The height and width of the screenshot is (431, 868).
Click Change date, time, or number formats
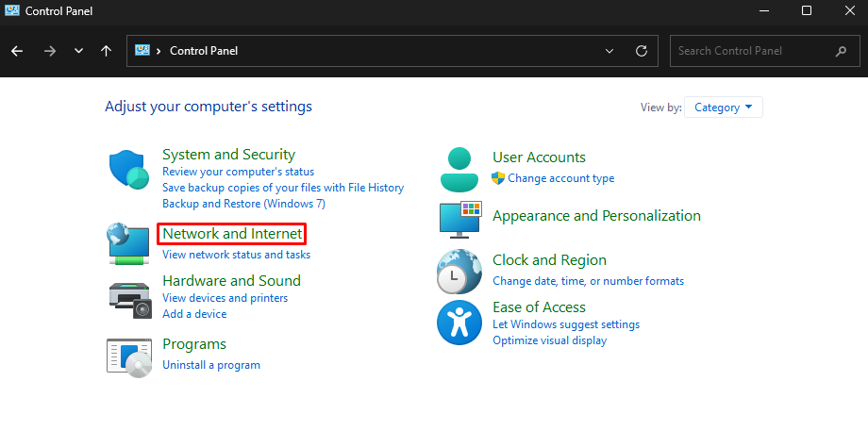pyautogui.click(x=589, y=281)
